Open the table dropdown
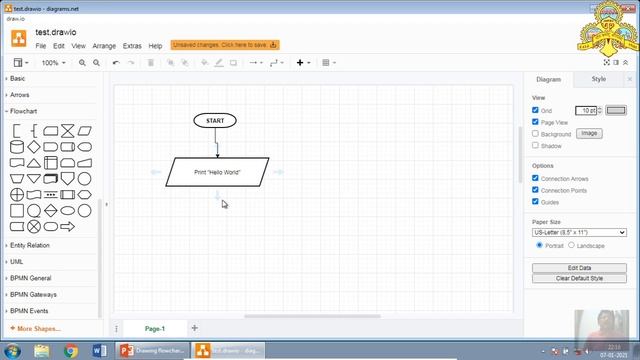This screenshot has width=640, height=360. point(329,63)
